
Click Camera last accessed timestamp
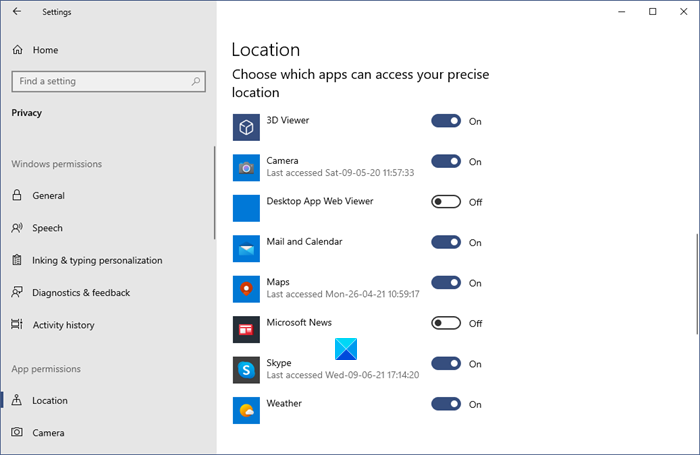click(x=340, y=173)
